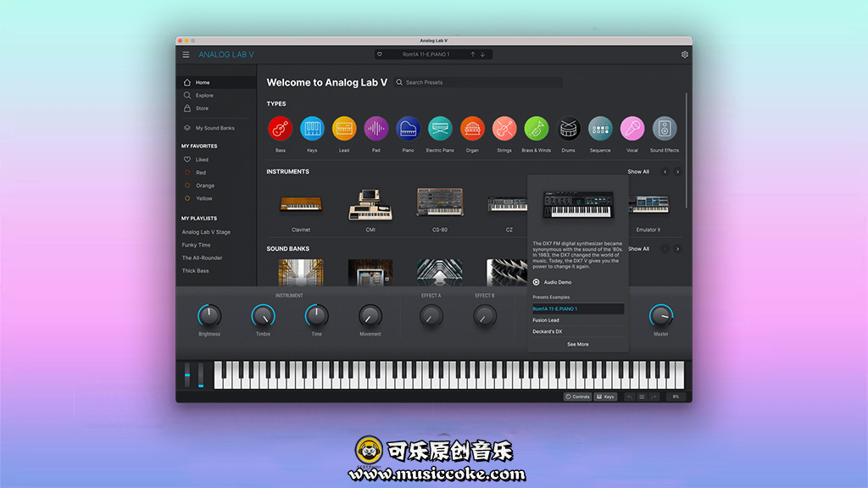The width and height of the screenshot is (868, 488).
Task: Choose the CMI instrument
Action: point(370,205)
